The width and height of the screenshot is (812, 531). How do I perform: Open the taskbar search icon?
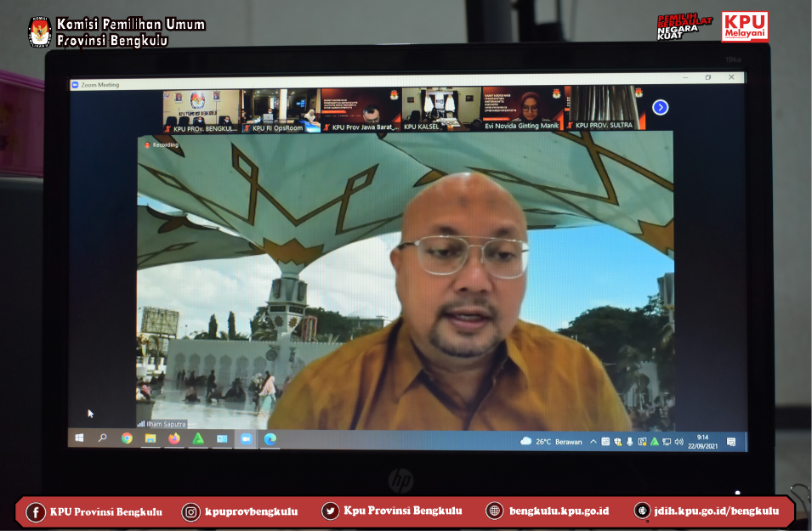[x=103, y=438]
